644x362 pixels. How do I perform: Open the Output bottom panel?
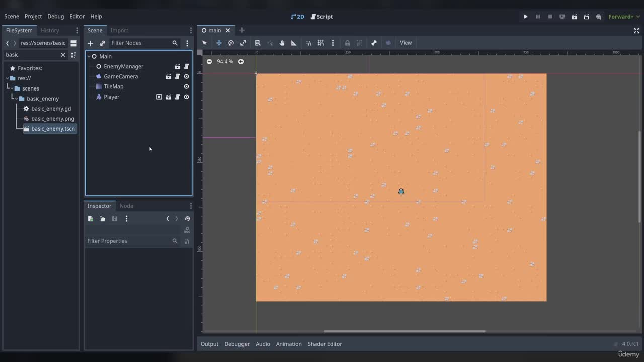209,344
